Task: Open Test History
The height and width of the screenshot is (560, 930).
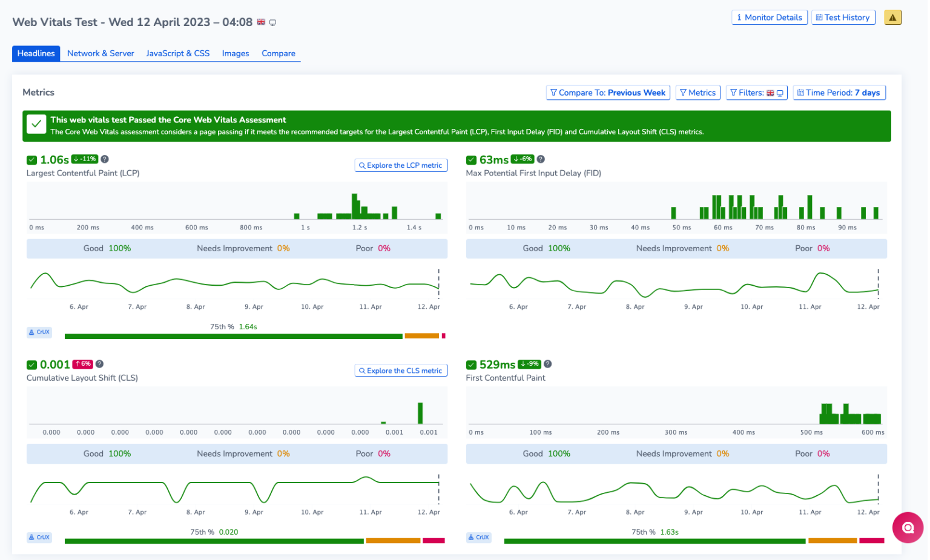Action: [843, 17]
